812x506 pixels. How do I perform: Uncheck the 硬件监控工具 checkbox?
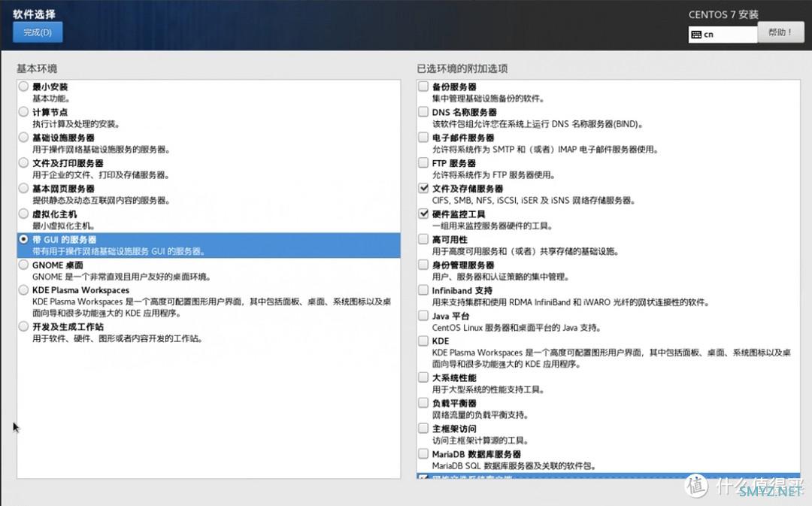point(423,214)
